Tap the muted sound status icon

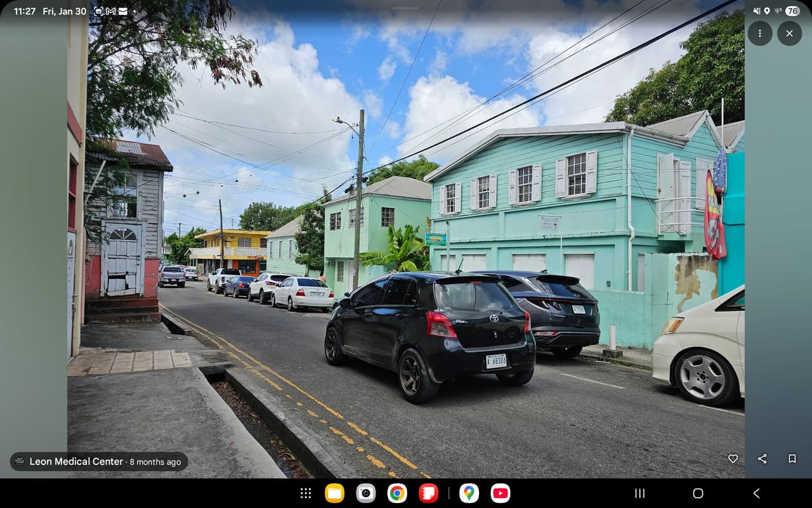tap(756, 11)
